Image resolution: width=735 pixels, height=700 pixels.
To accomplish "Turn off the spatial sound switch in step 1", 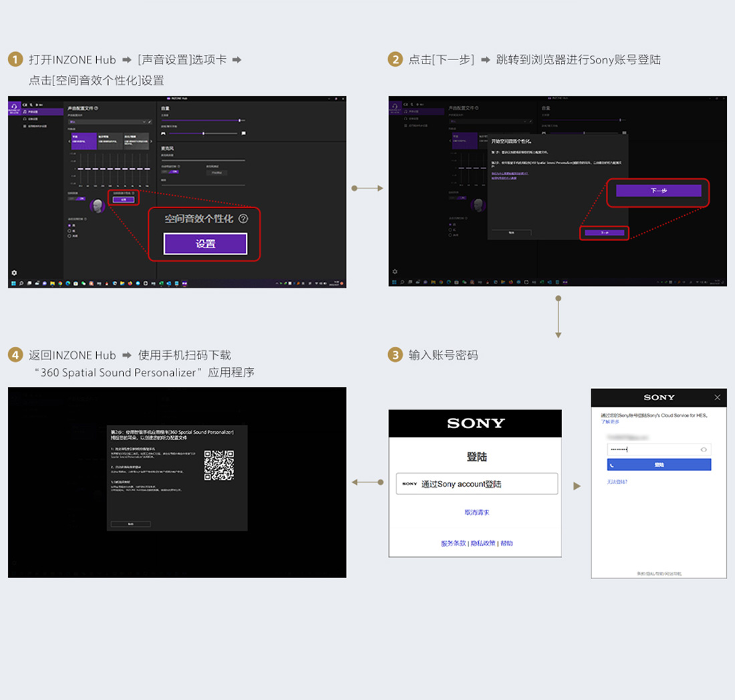I will pos(77,198).
